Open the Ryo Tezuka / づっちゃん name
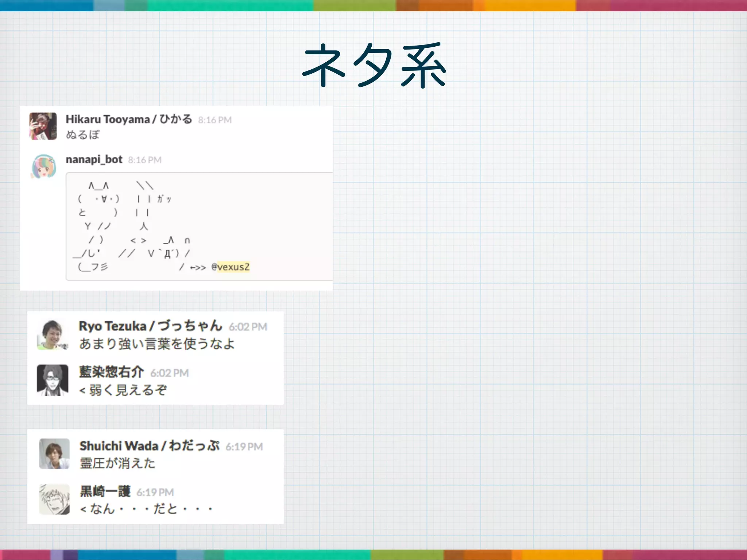The image size is (747, 560). [150, 326]
